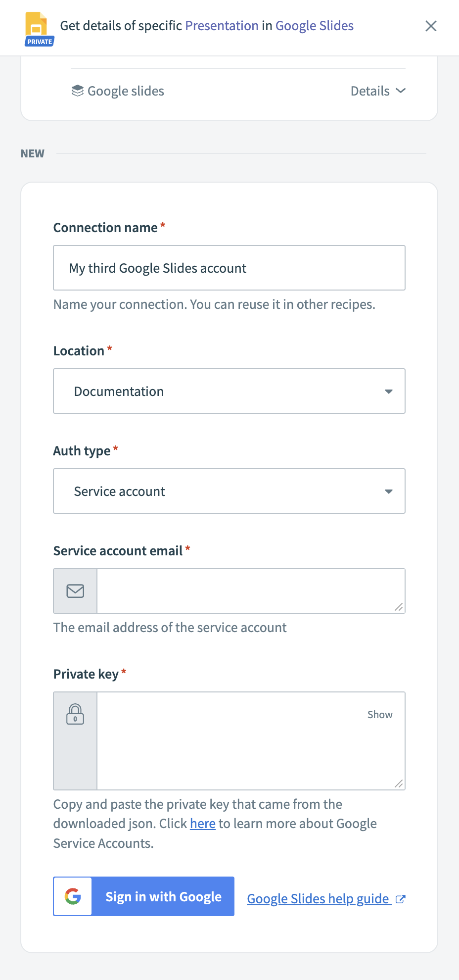The image size is (459, 980).
Task: Show the hidden private key value
Action: 379,714
